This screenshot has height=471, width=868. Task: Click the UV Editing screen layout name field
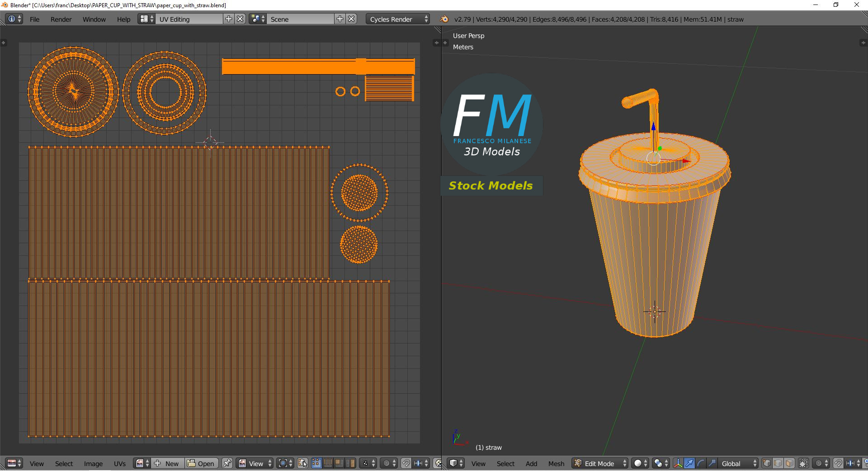click(189, 19)
